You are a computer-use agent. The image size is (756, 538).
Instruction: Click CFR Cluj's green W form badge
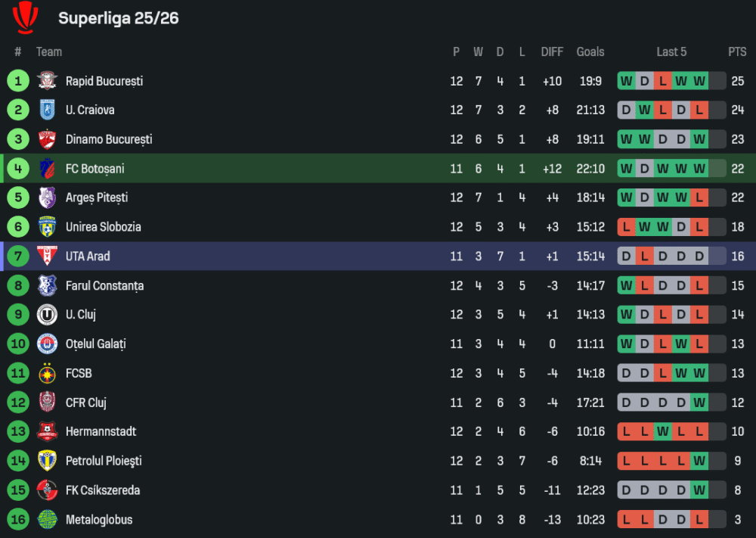699,403
